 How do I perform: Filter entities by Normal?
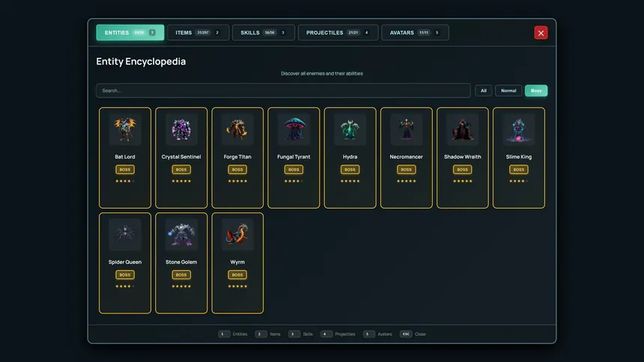tap(508, 90)
